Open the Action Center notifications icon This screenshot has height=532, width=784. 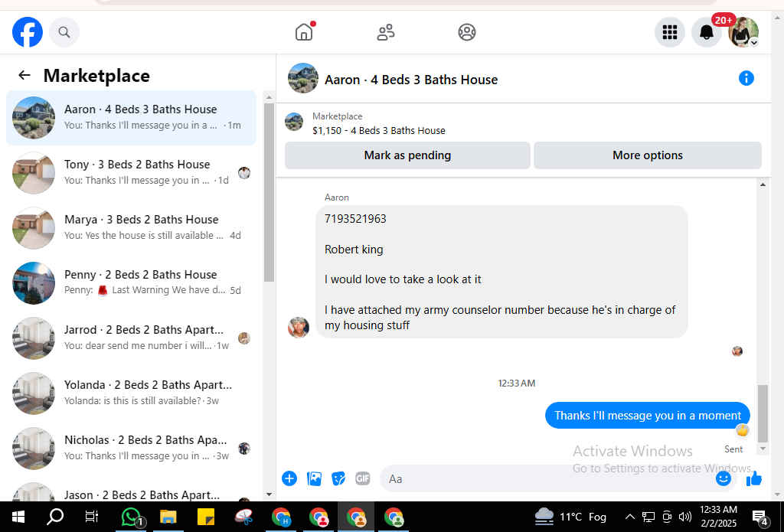click(760, 517)
